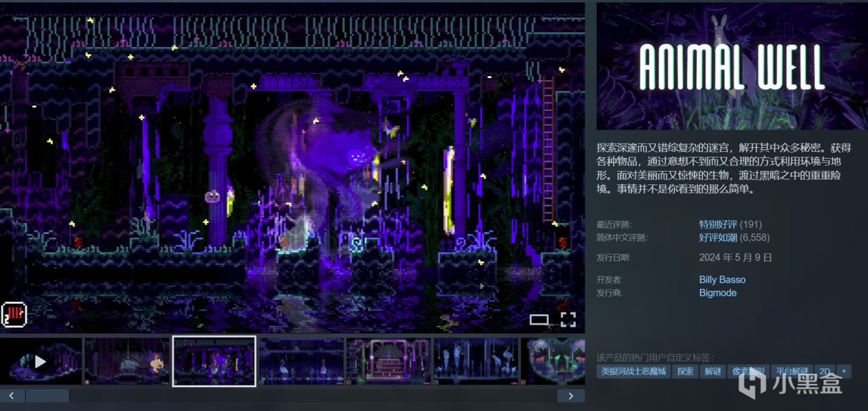Click the 该产品的热门用户自定义标签 label
This screenshot has width=868, height=411.
[x=655, y=357]
